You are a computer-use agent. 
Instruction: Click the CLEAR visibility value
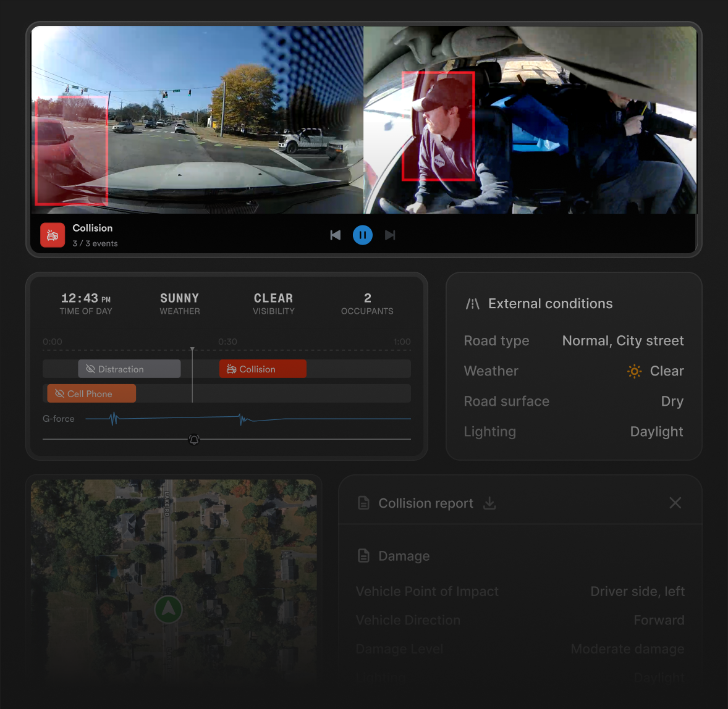click(274, 298)
